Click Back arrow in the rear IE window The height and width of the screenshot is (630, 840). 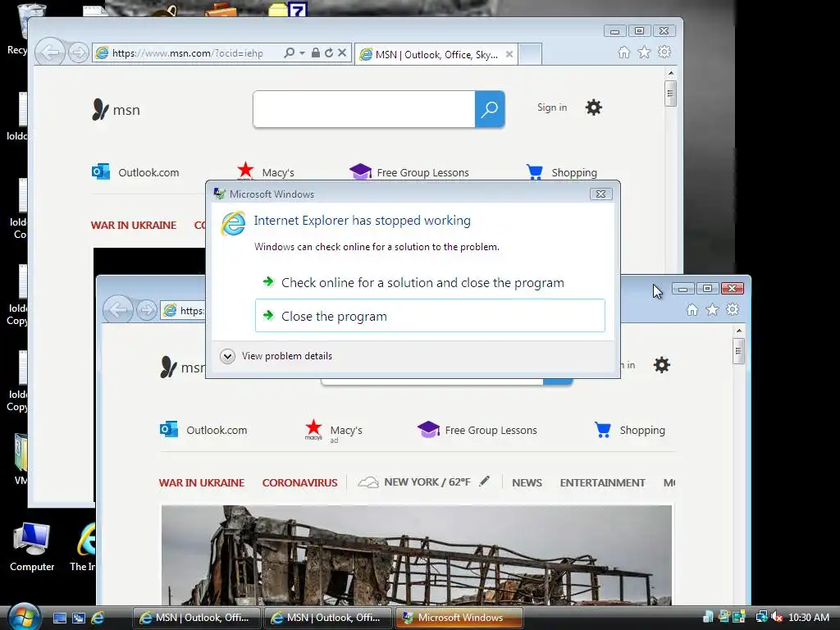point(50,52)
